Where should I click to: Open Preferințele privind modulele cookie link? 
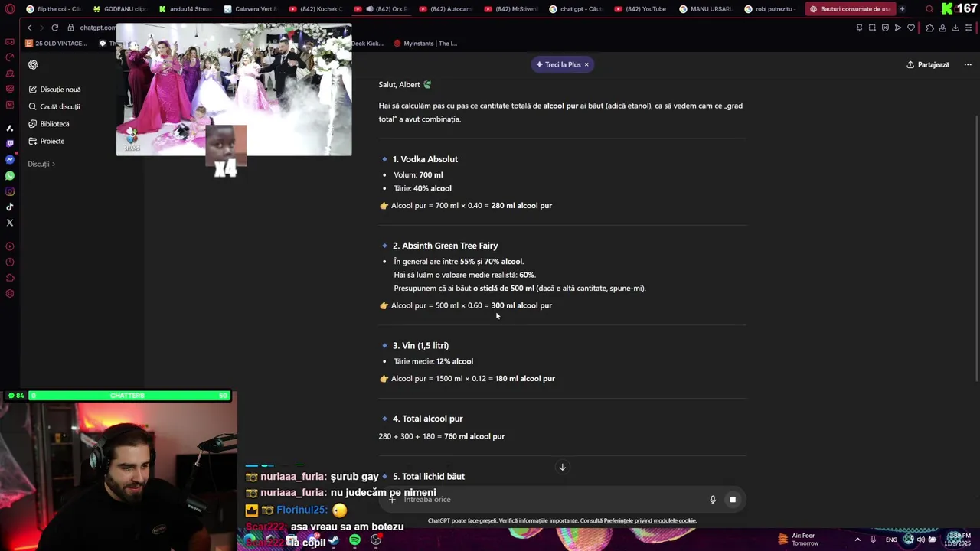[650, 521]
